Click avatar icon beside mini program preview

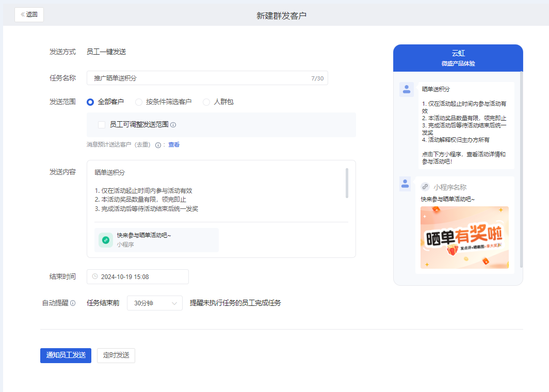coord(405,184)
